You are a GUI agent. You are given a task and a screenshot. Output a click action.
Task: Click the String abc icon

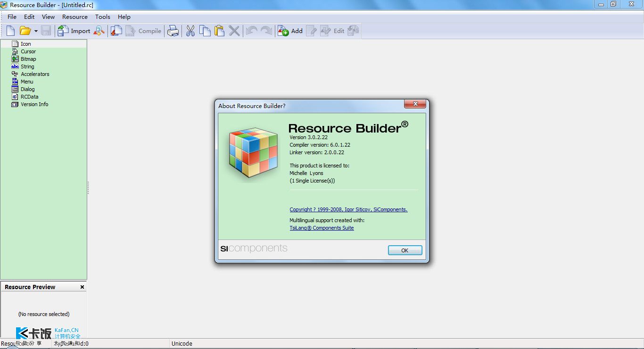pos(15,66)
